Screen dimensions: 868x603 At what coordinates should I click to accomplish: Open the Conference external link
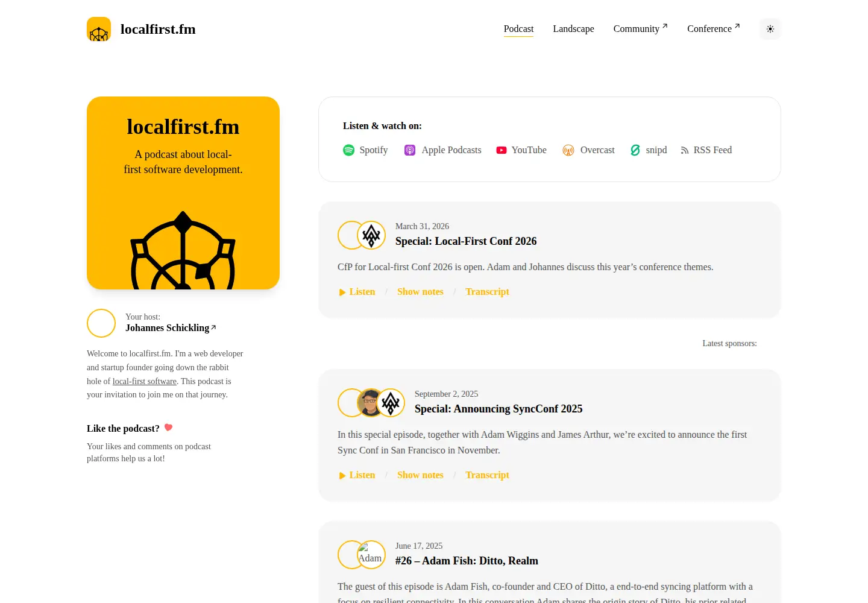[x=714, y=29]
